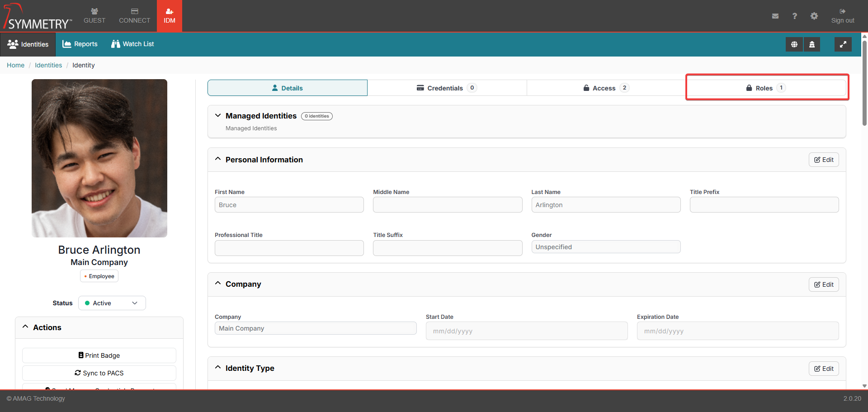Open the Watch List menu item
Screen dimensions: 868x412
(132, 44)
